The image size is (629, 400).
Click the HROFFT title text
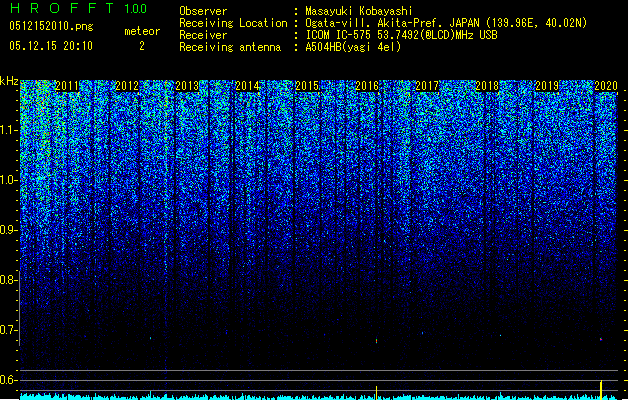[62, 8]
